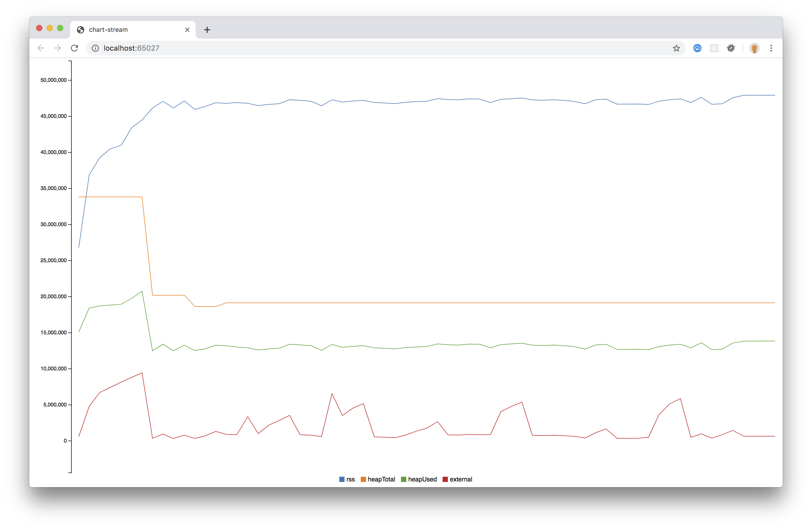Open the user profile avatar
Image resolution: width=812 pixels, height=529 pixels.
point(754,48)
